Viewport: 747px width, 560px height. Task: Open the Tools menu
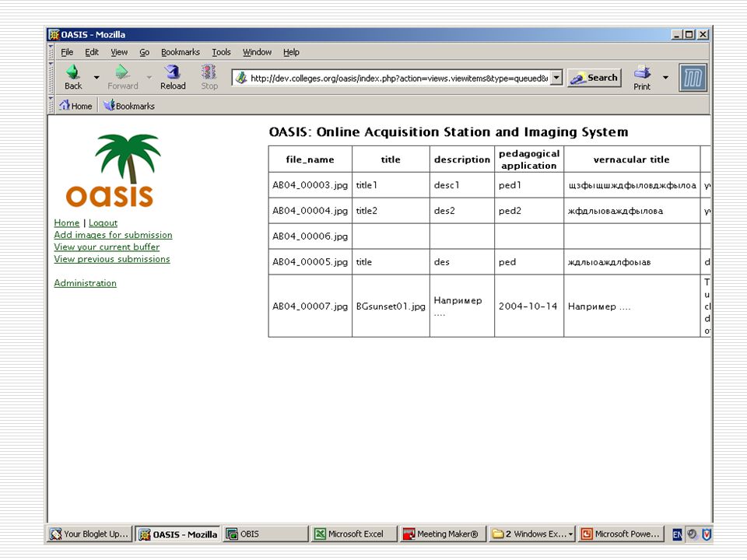(221, 52)
